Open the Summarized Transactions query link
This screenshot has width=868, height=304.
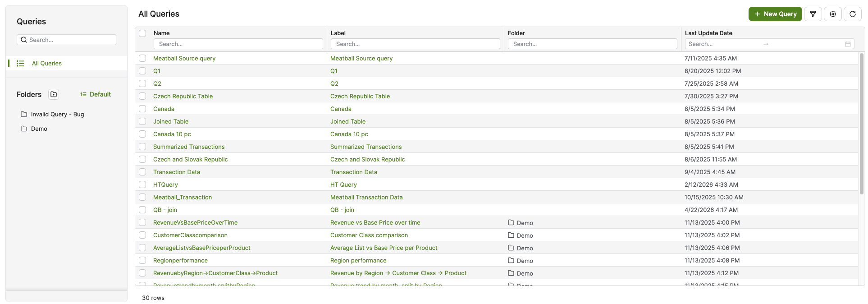[x=189, y=147]
